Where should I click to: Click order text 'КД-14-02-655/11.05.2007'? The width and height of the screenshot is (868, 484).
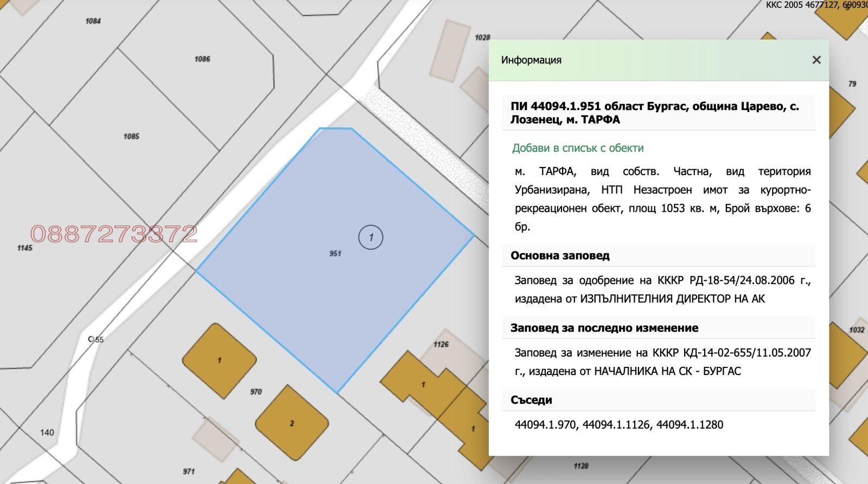[747, 353]
